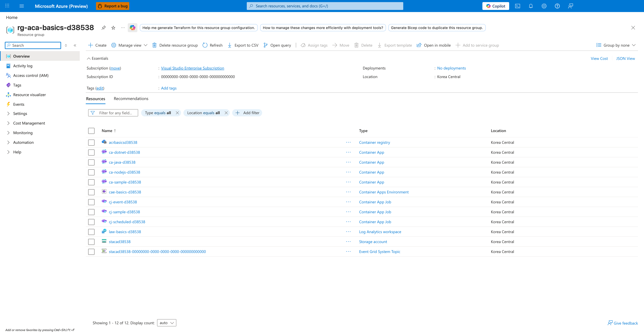Open the hamburger portal menu

pos(22,6)
